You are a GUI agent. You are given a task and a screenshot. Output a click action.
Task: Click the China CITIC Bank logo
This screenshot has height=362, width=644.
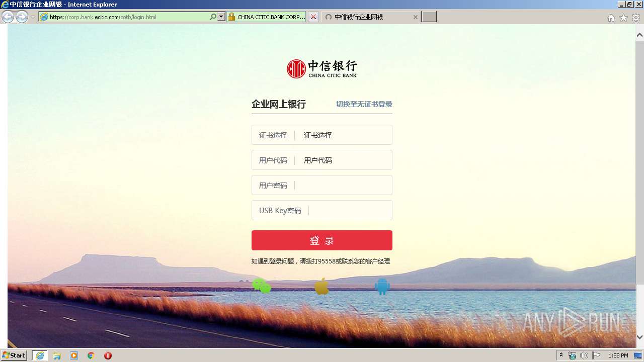(322, 69)
